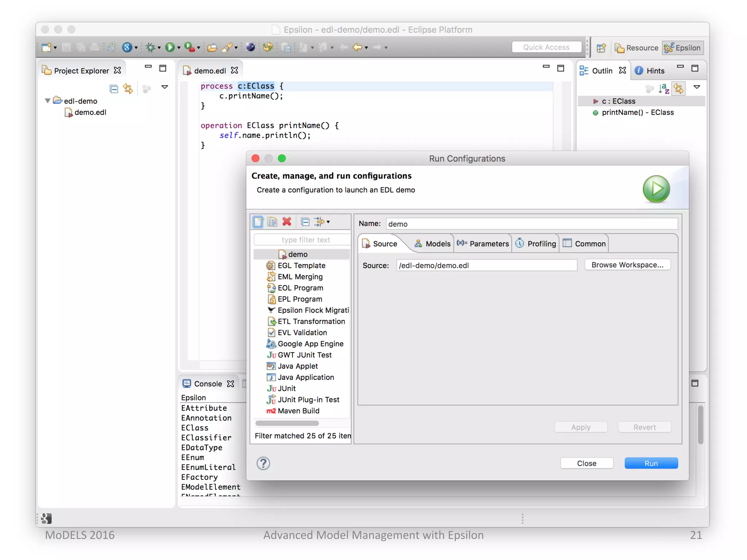
Task: Open the Run toolbar button dropdown arrow
Action: (179, 48)
